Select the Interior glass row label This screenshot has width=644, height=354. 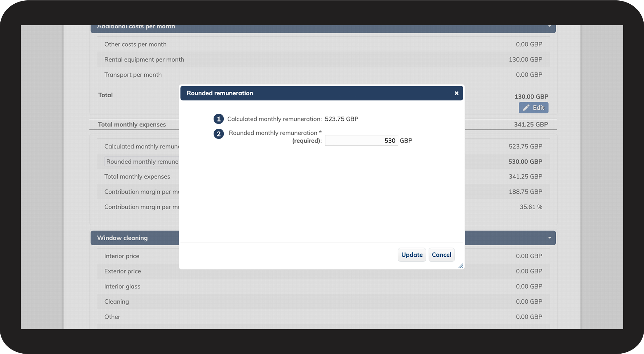pyautogui.click(x=122, y=287)
